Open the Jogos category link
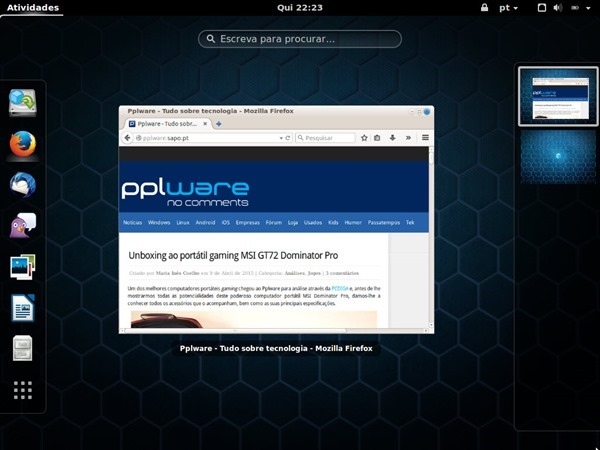This screenshot has height=450, width=600. 314,273
